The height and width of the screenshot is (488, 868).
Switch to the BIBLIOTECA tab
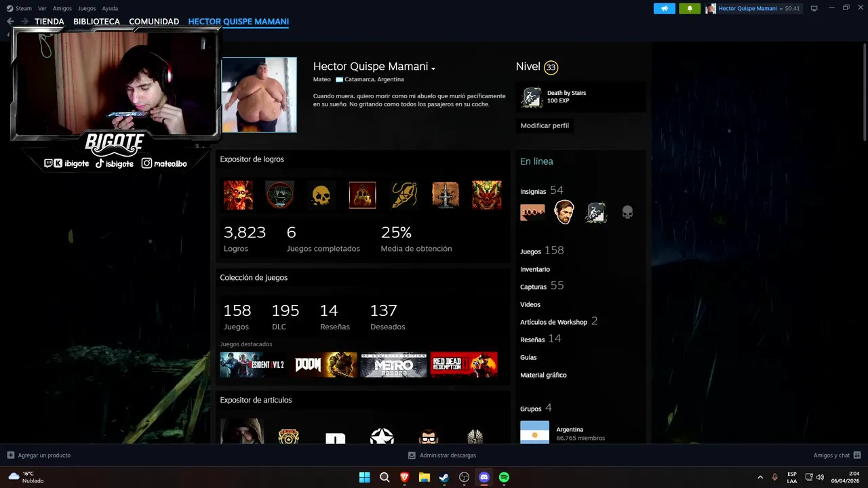[96, 22]
